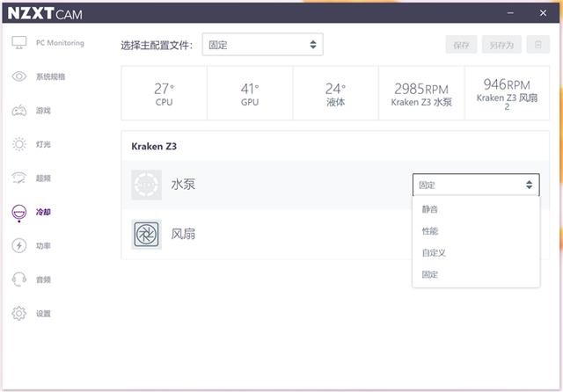The height and width of the screenshot is (392, 563).
Task: Close the NZXT CAM window
Action: click(544, 13)
